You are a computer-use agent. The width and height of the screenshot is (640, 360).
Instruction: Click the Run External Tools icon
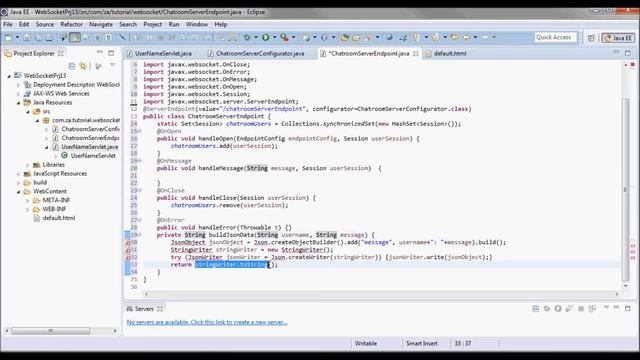pyautogui.click(x=284, y=38)
